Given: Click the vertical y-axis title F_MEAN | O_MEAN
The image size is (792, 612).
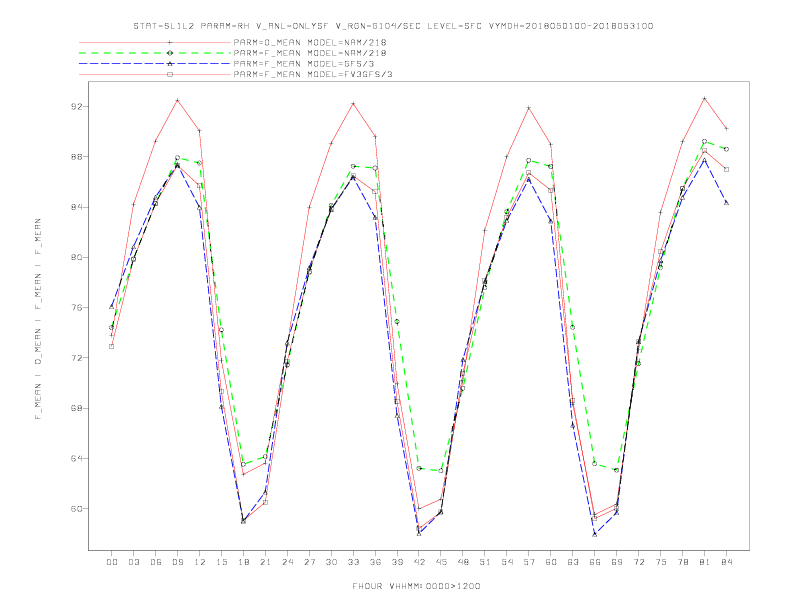Looking at the screenshot, I should click(38, 319).
